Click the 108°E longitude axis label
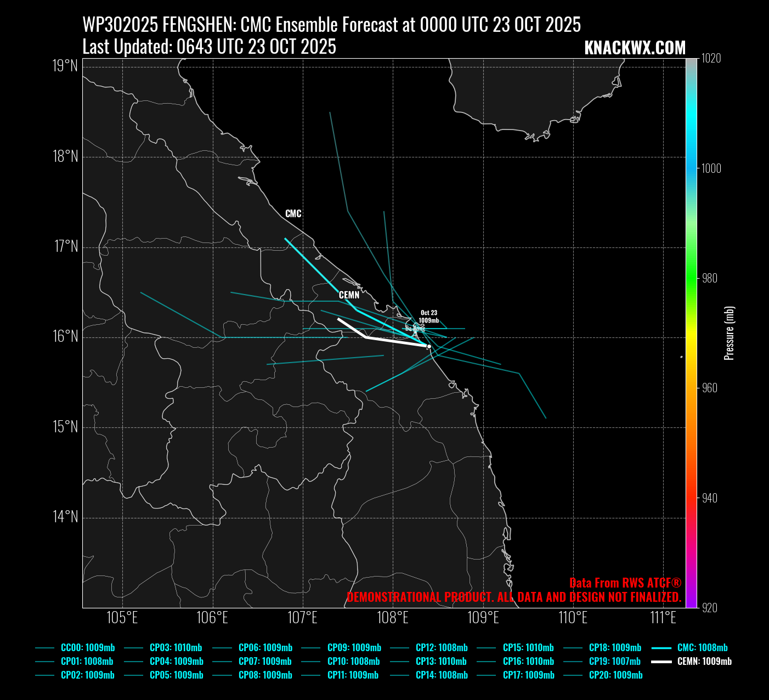This screenshot has height=700, width=769. click(393, 618)
